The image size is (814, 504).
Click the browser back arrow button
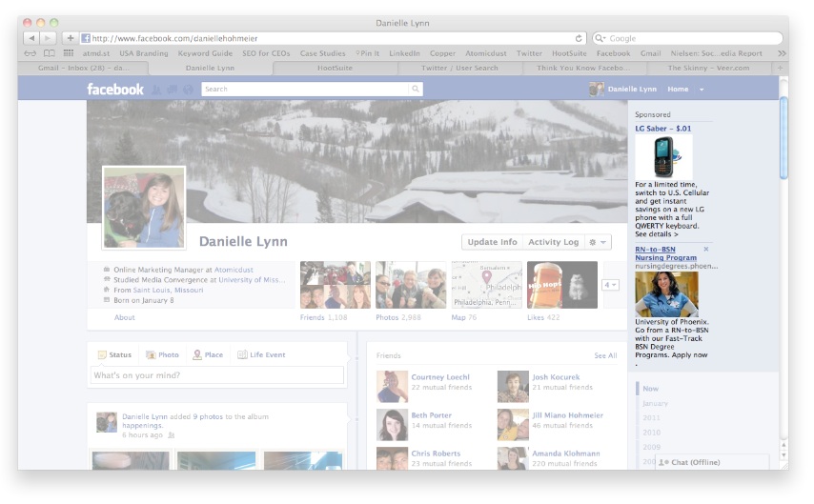[32, 38]
